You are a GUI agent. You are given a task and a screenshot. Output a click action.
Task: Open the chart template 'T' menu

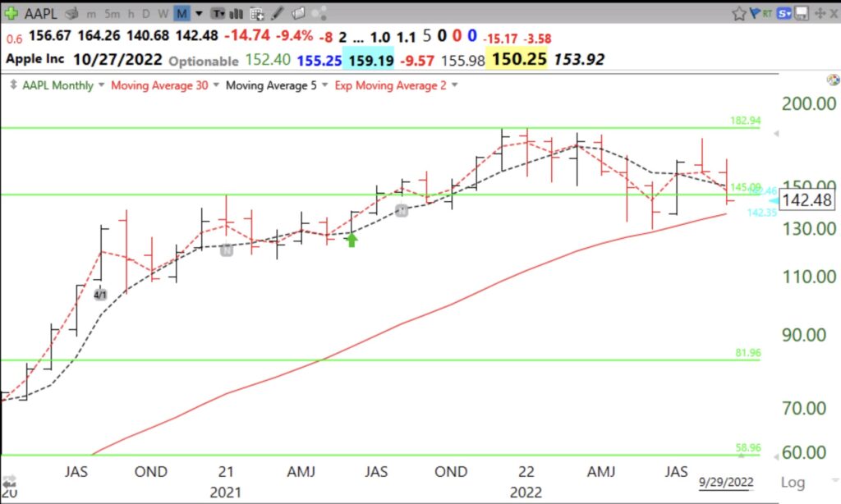218,14
